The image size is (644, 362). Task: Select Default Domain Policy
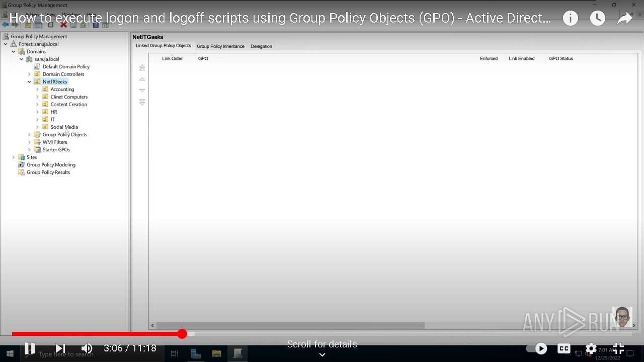point(66,67)
